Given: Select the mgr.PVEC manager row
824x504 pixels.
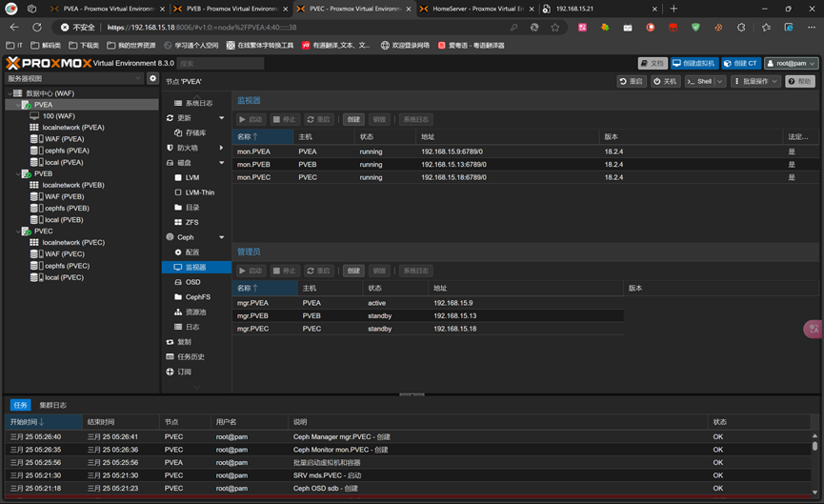Looking at the screenshot, I should (428, 329).
